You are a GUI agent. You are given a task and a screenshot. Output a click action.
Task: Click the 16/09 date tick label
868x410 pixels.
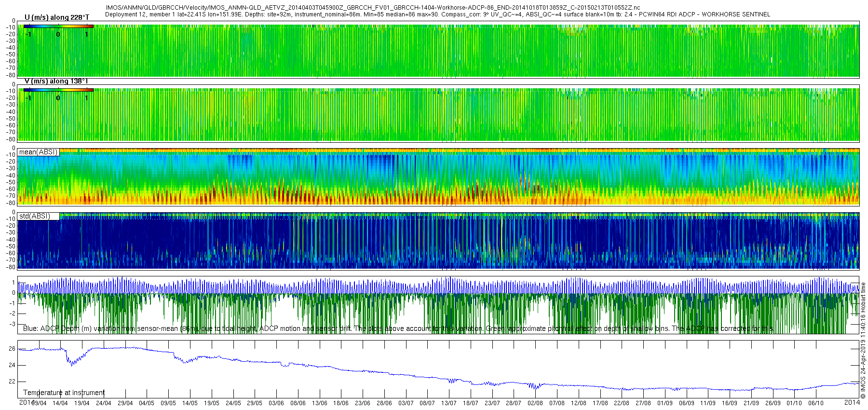[730, 403]
